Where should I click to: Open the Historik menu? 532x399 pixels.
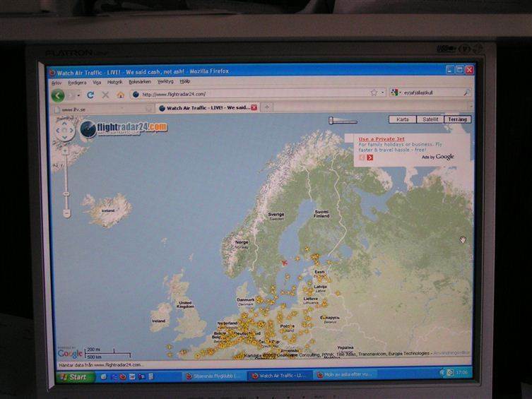click(x=114, y=82)
